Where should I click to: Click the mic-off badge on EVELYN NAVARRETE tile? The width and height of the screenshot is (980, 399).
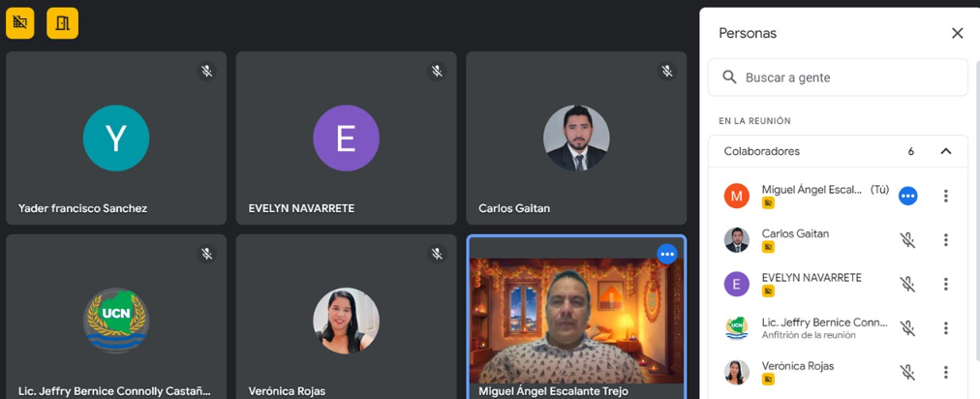tap(437, 72)
